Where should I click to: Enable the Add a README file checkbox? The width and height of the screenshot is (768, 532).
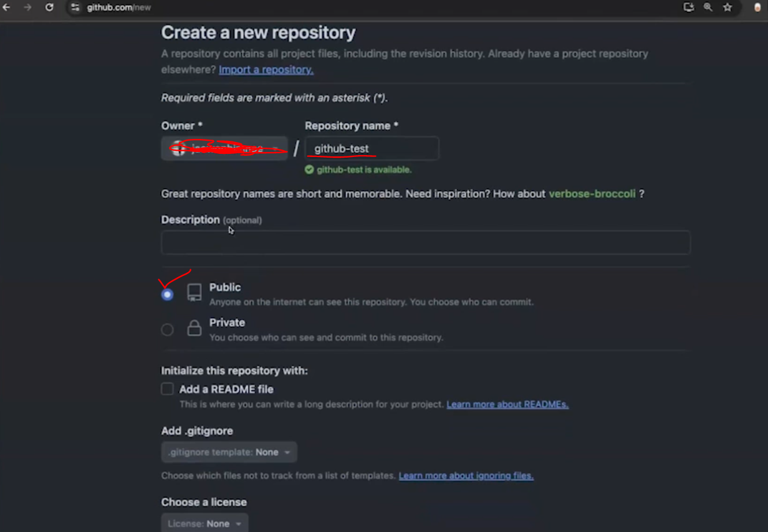click(x=167, y=389)
